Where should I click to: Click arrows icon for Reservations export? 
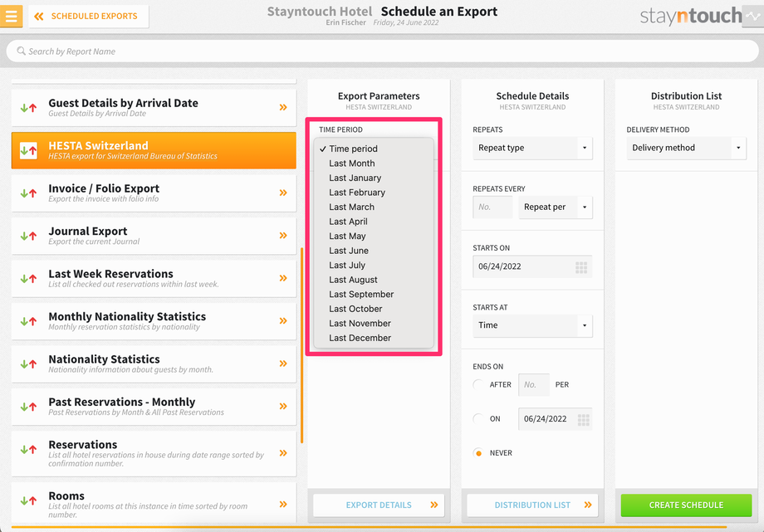coord(28,449)
